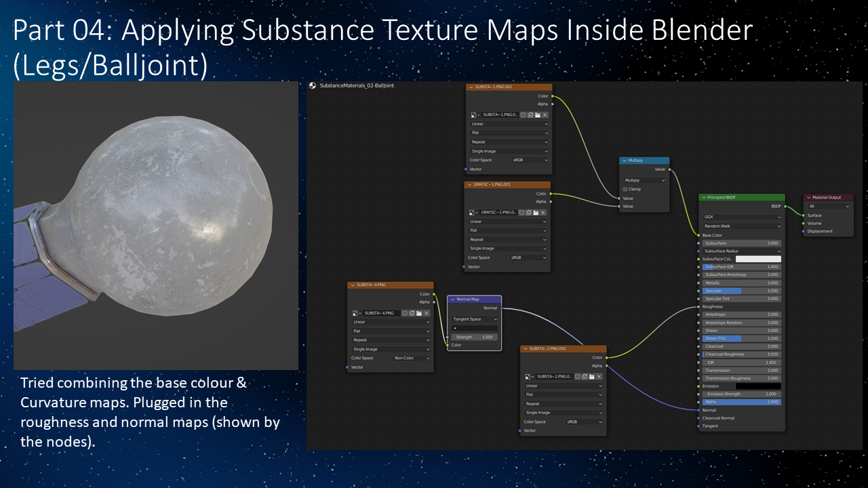Click the Normal Map Strength 1.000 field
This screenshot has width=868, height=488.
(x=475, y=337)
